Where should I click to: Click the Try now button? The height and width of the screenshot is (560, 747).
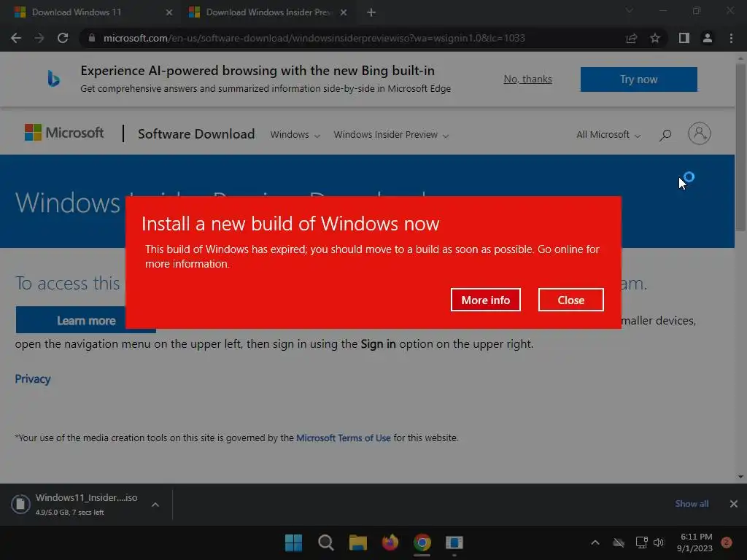pos(638,79)
